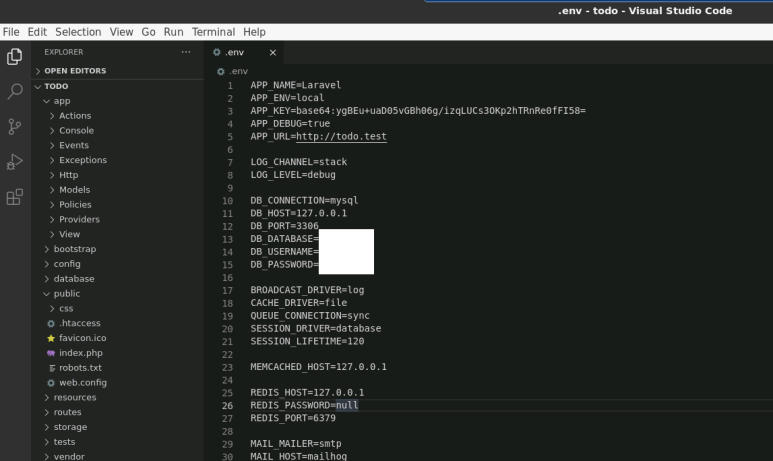Click the web.config gear icon
This screenshot has height=461, width=773.
[x=51, y=383]
